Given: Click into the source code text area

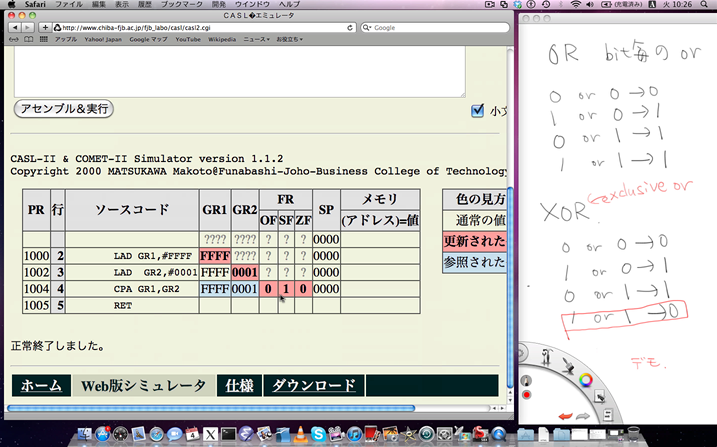Looking at the screenshot, I should pyautogui.click(x=240, y=71).
